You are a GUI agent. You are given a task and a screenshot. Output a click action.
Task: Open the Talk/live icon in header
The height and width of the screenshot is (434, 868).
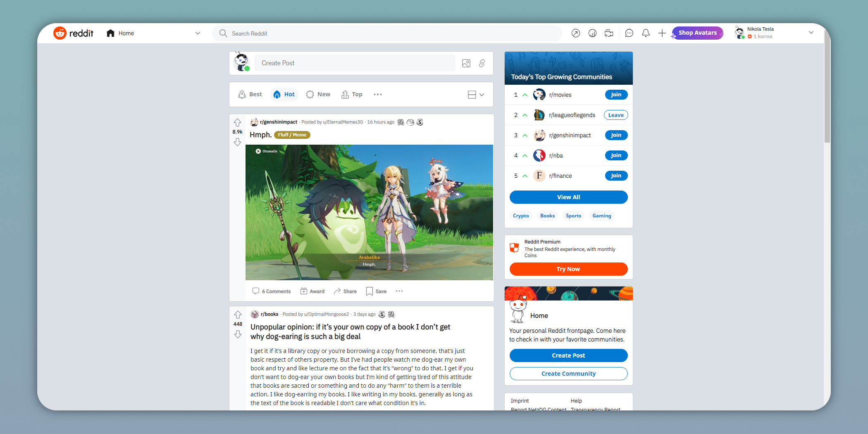click(609, 33)
